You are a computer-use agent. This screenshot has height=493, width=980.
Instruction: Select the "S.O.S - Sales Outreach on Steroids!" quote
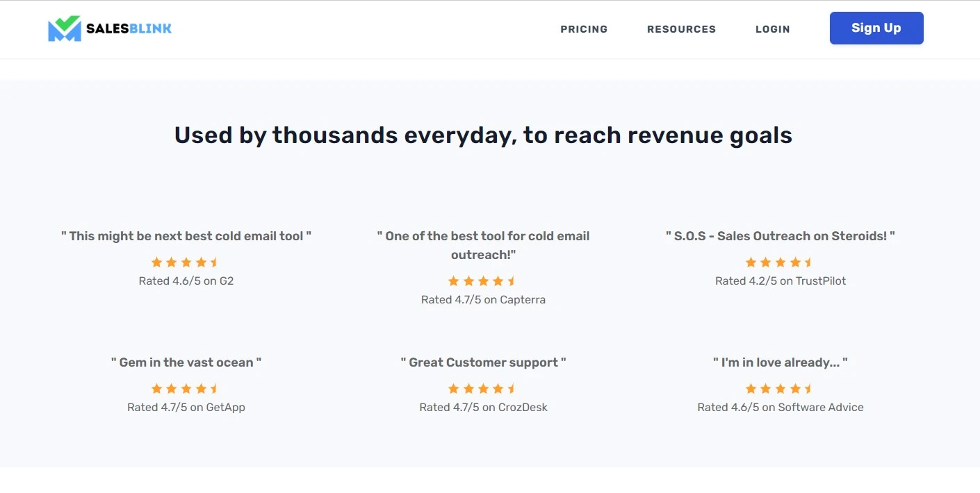coord(781,236)
